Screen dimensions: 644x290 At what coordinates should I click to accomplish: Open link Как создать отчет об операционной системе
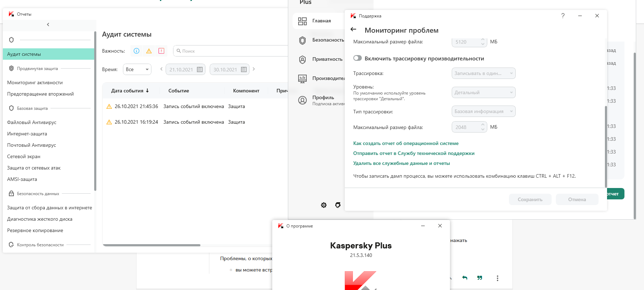tap(406, 143)
